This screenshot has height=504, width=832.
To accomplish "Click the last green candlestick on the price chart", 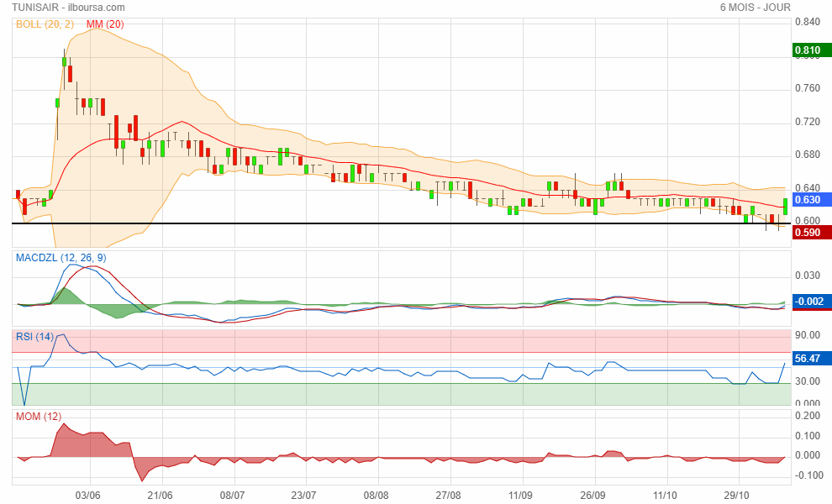I will pyautogui.click(x=785, y=207).
